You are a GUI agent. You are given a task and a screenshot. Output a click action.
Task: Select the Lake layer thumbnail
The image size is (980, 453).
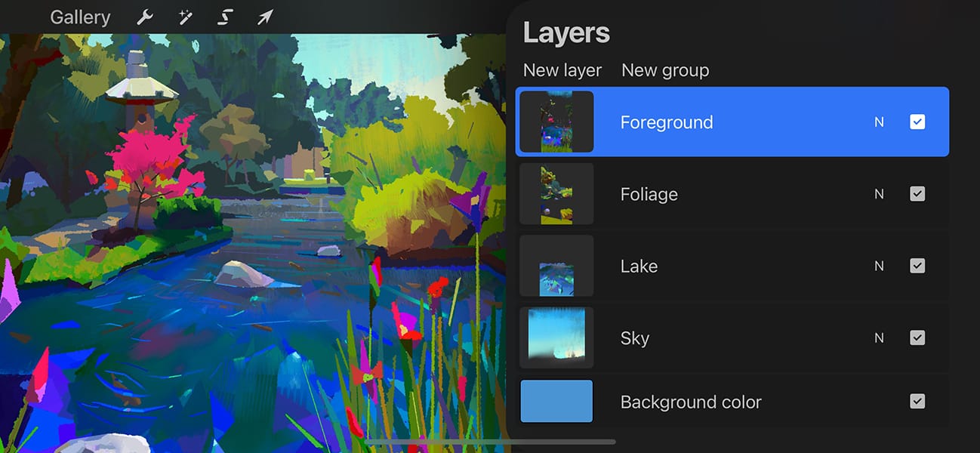556,266
